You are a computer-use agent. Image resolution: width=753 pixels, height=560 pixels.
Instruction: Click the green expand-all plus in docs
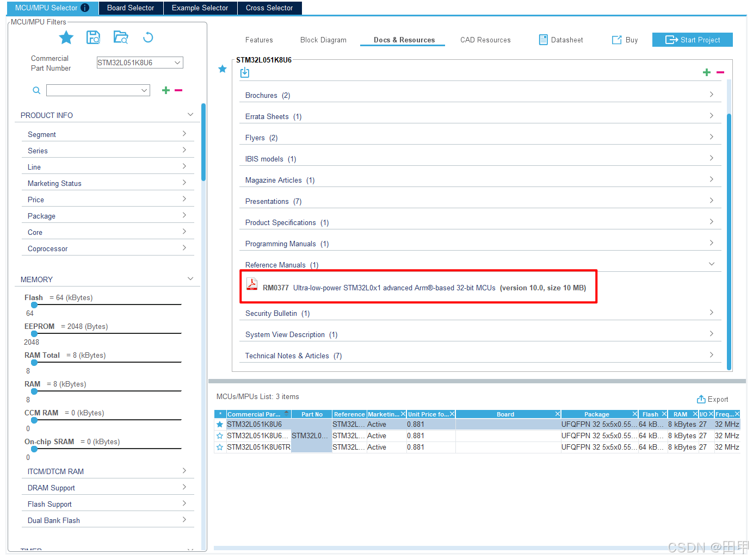tap(707, 72)
